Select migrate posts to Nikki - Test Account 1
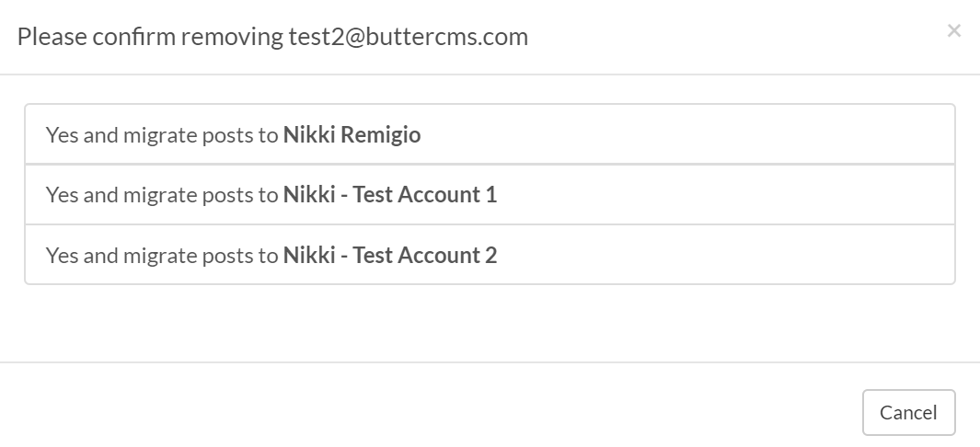The height and width of the screenshot is (447, 980). (x=490, y=195)
